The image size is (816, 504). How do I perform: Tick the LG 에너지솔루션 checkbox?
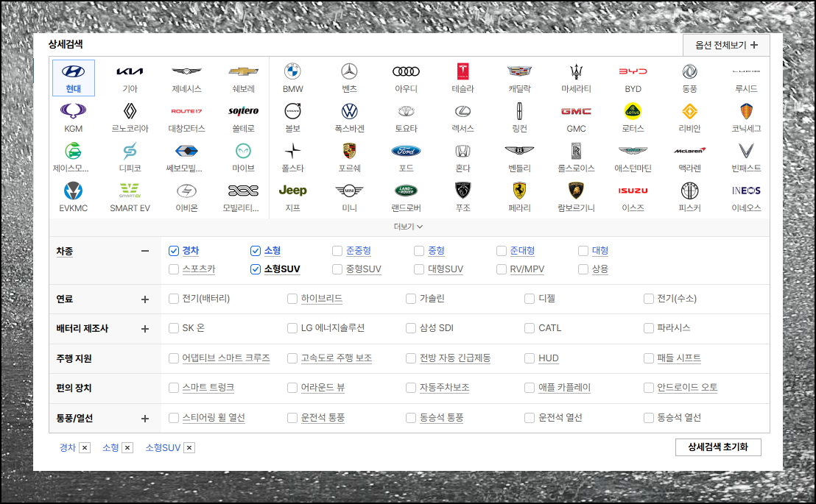[292, 328]
